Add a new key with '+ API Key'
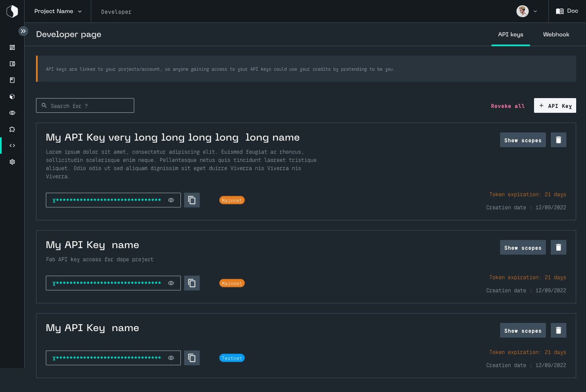586x392 pixels. pyautogui.click(x=555, y=105)
